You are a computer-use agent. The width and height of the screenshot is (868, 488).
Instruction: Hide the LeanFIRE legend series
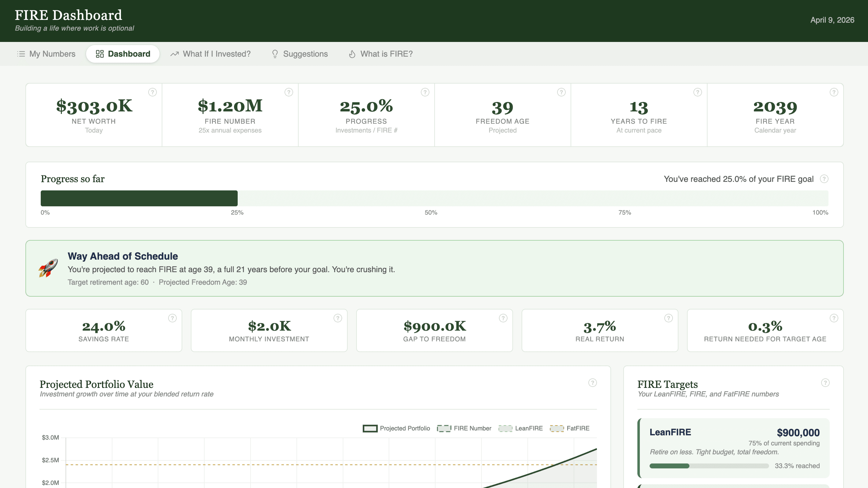[521, 428]
